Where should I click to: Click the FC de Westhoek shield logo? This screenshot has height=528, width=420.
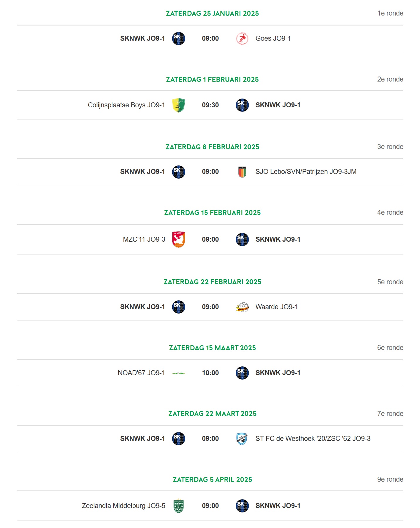(x=242, y=439)
